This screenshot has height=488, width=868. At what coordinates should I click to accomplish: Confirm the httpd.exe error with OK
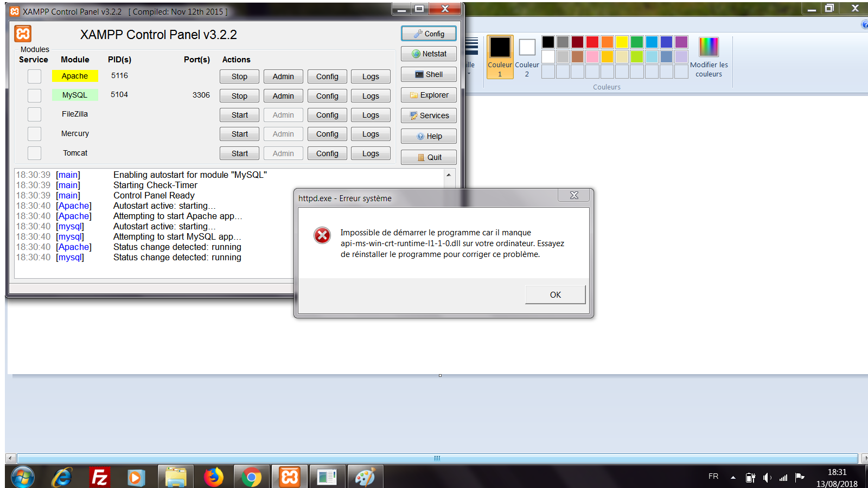point(555,294)
